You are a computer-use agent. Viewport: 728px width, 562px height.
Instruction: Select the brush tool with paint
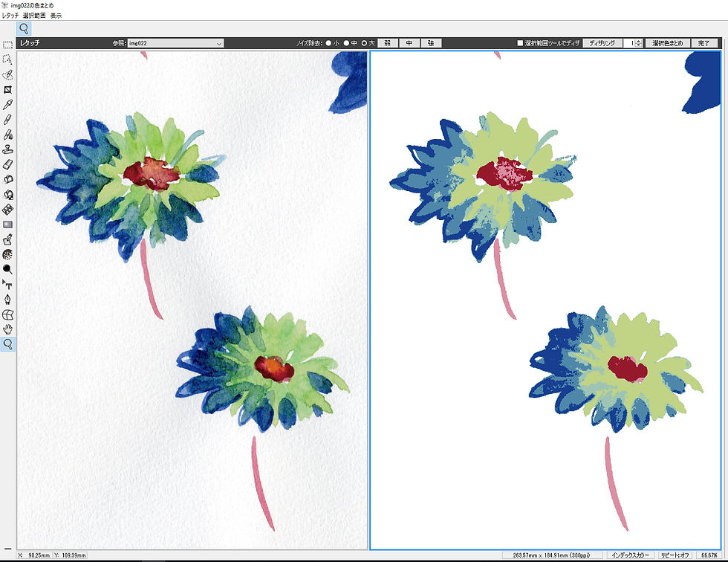pyautogui.click(x=7, y=135)
